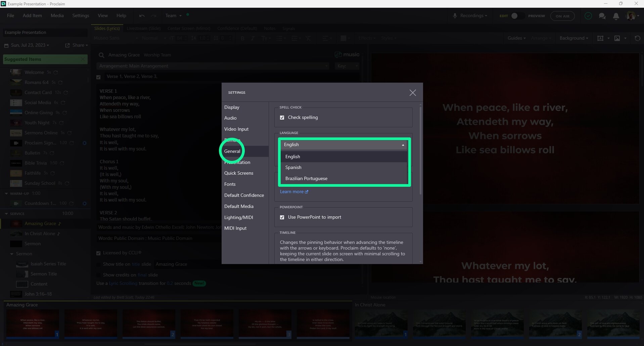Collapse the English language dropdown
644x346 pixels.
(x=403, y=145)
